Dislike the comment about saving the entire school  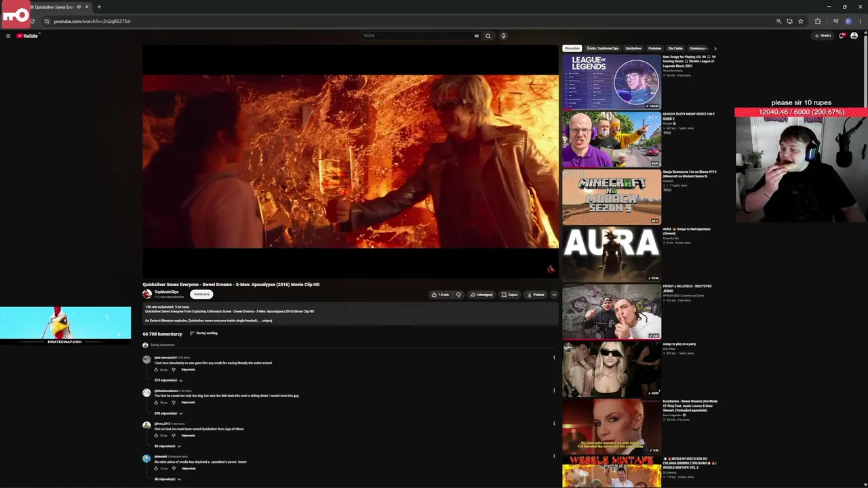173,369
